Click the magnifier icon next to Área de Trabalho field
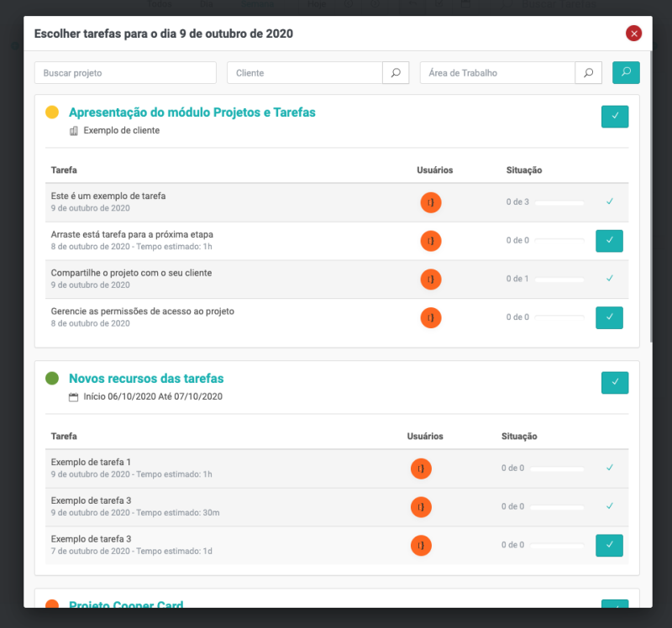Screen dimensions: 672x628 click(588, 73)
